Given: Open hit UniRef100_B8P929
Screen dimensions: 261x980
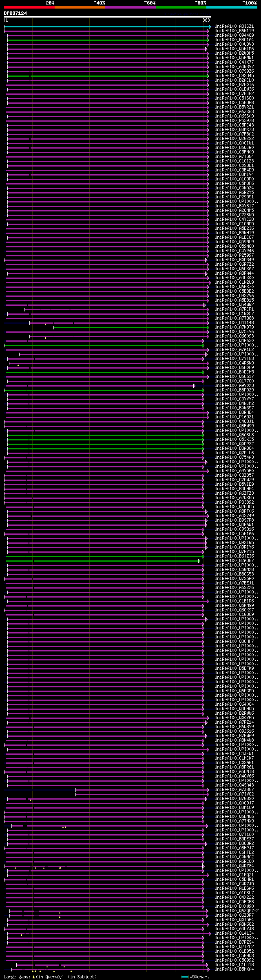Looking at the screenshot, I should tap(234, 390).
